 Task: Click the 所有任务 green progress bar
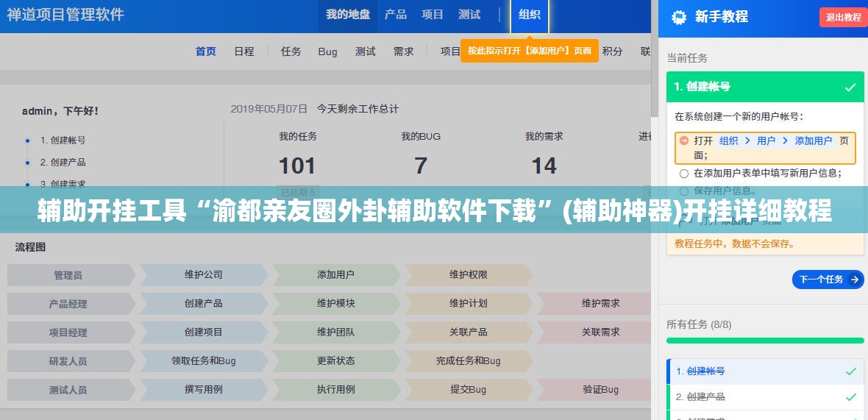click(x=765, y=341)
